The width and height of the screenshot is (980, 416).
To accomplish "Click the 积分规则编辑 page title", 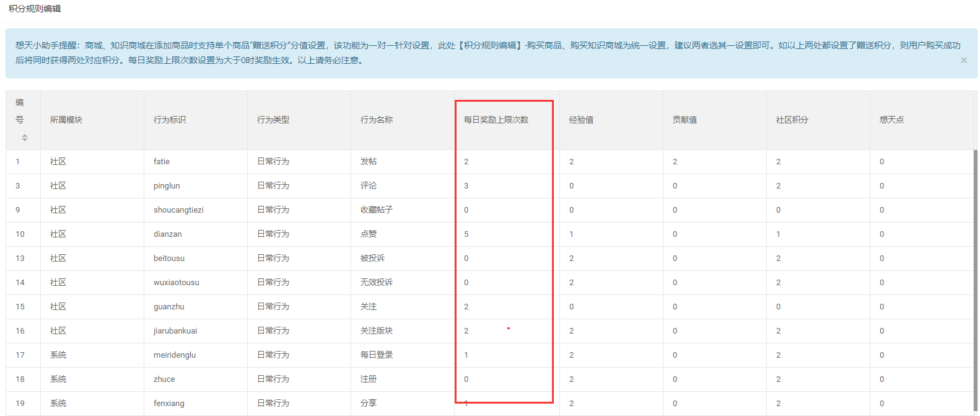I will (x=35, y=9).
